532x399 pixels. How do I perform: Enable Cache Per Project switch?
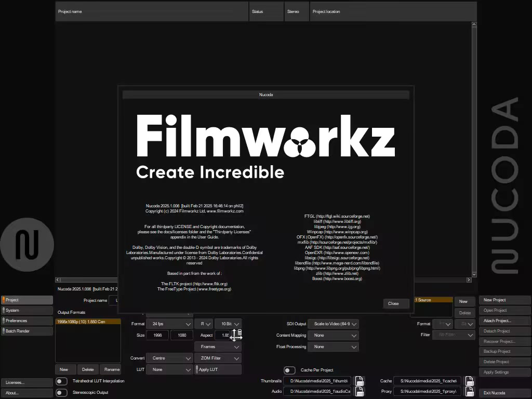tap(289, 370)
